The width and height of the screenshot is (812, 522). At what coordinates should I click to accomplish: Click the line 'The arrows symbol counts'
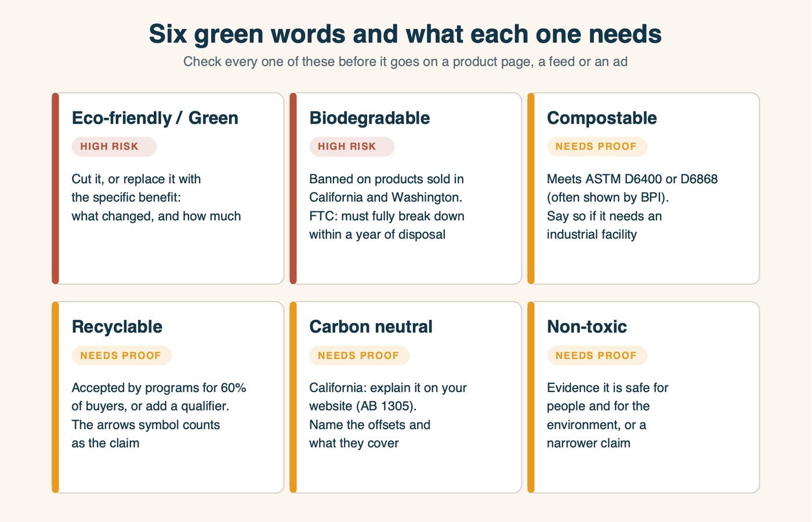[146, 425]
